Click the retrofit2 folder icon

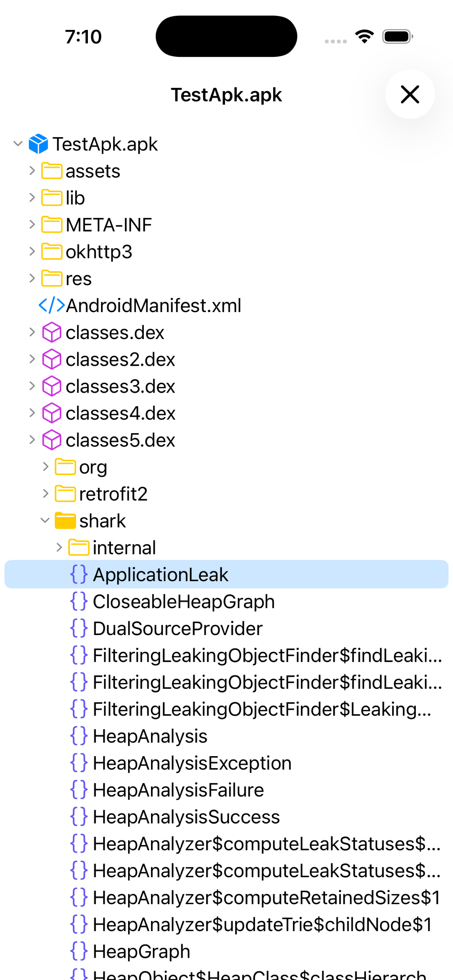pyautogui.click(x=65, y=494)
